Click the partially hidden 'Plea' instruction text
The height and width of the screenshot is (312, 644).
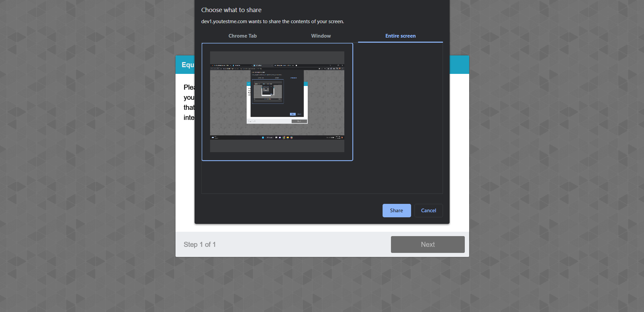click(x=189, y=87)
